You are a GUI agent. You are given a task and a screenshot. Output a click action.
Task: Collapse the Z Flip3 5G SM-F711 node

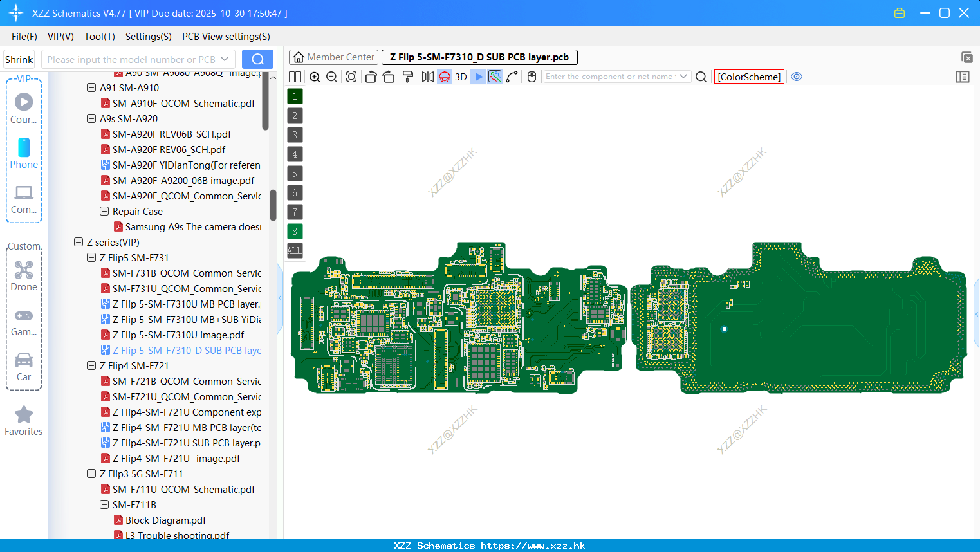point(91,474)
